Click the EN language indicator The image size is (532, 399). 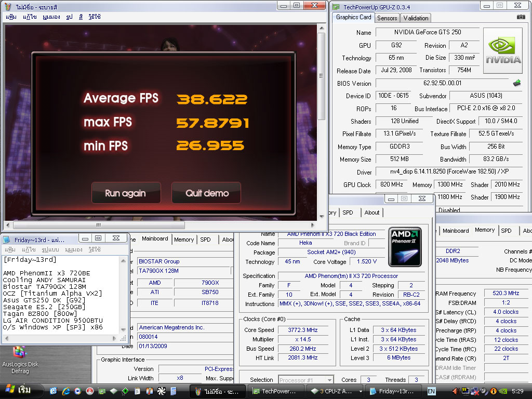(431, 391)
